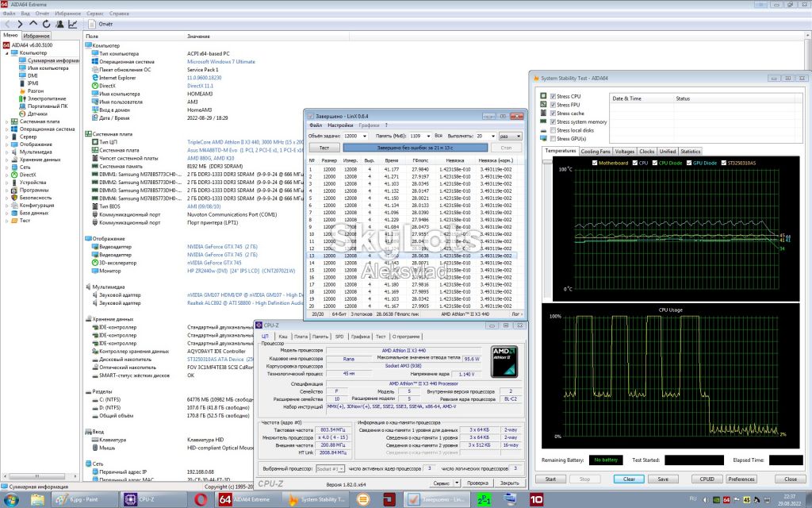Open the DirectX 11.1 value link
The height and width of the screenshot is (508, 812).
point(200,86)
